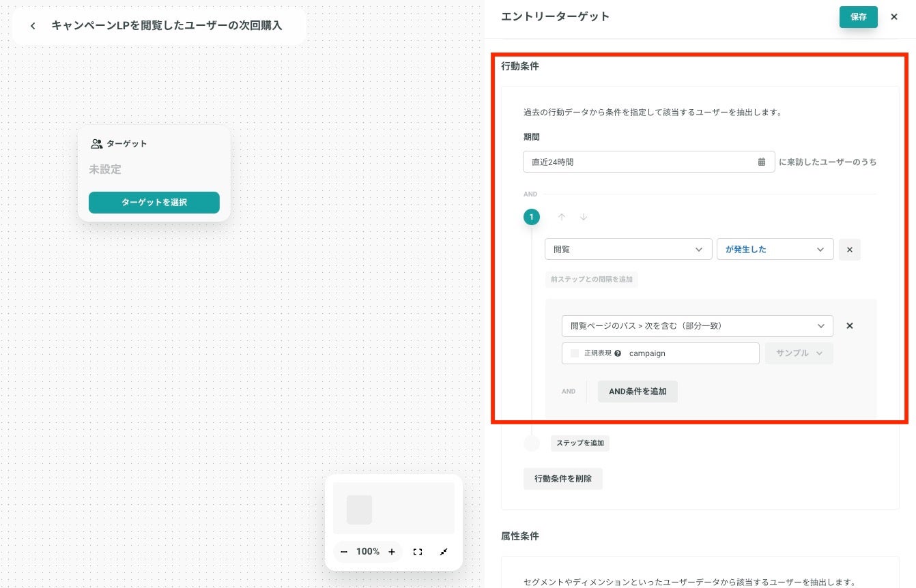Click the 属性条件 section heading
916x588 pixels.
520,536
